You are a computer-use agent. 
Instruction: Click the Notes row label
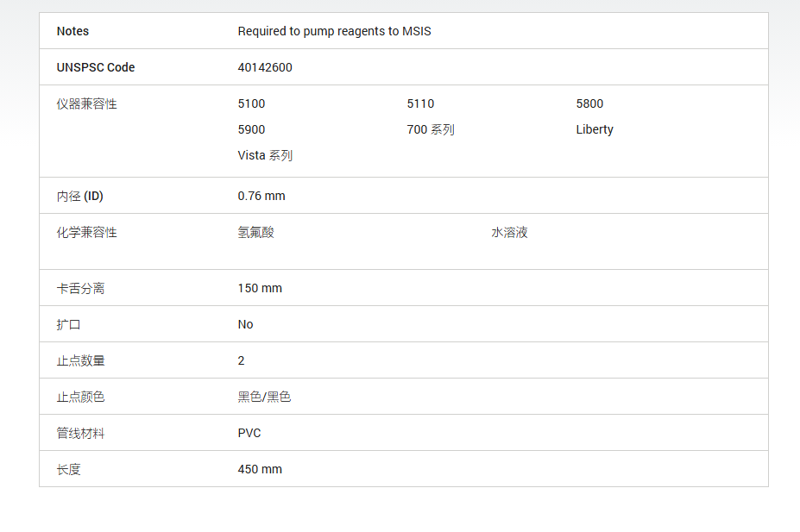tap(72, 31)
